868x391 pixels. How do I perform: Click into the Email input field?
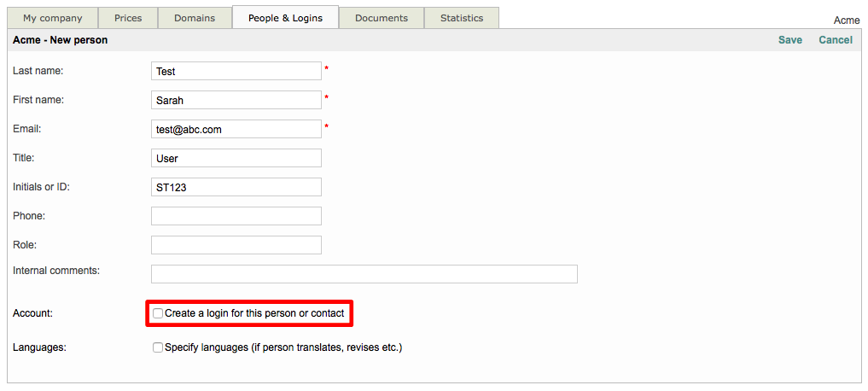[236, 129]
